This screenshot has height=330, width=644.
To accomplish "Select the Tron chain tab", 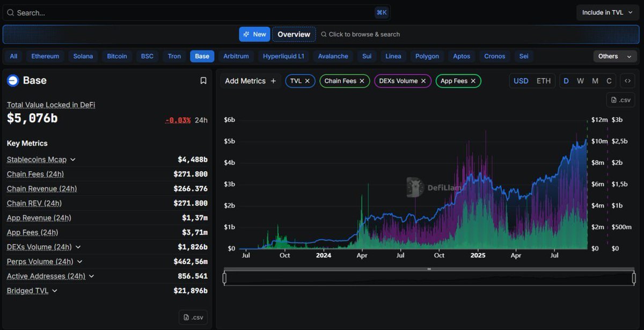I will tap(174, 56).
